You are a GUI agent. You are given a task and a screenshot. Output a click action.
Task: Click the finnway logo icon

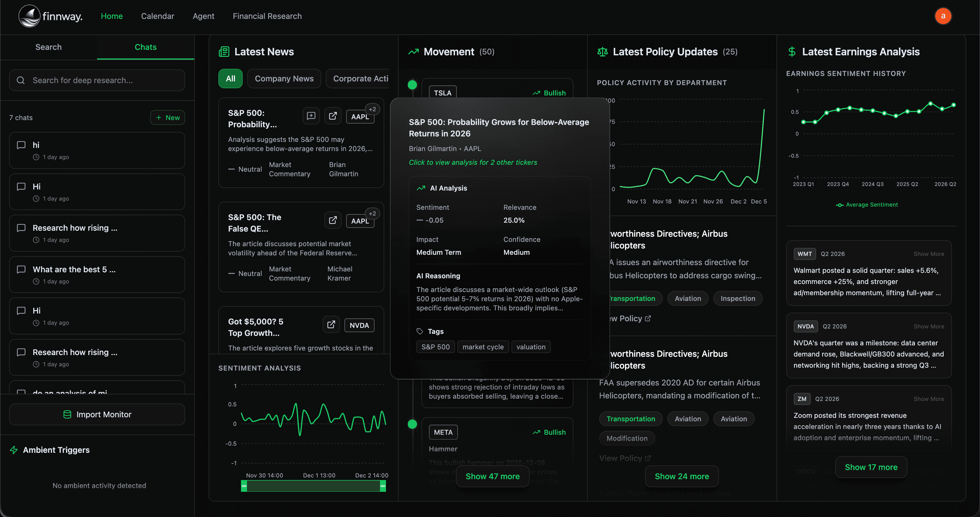point(29,16)
